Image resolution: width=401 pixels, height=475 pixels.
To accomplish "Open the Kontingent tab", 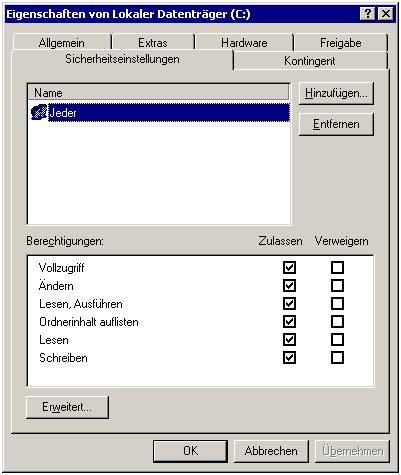I will (x=310, y=61).
